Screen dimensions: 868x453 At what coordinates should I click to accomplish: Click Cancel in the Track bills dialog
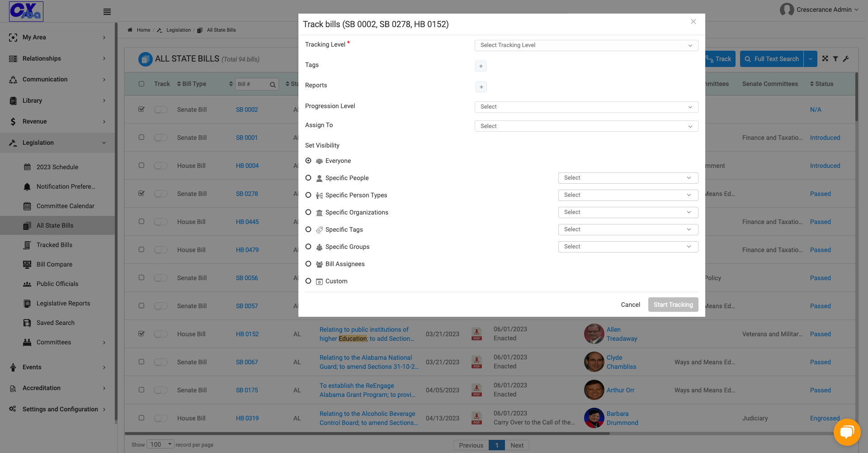coord(630,305)
